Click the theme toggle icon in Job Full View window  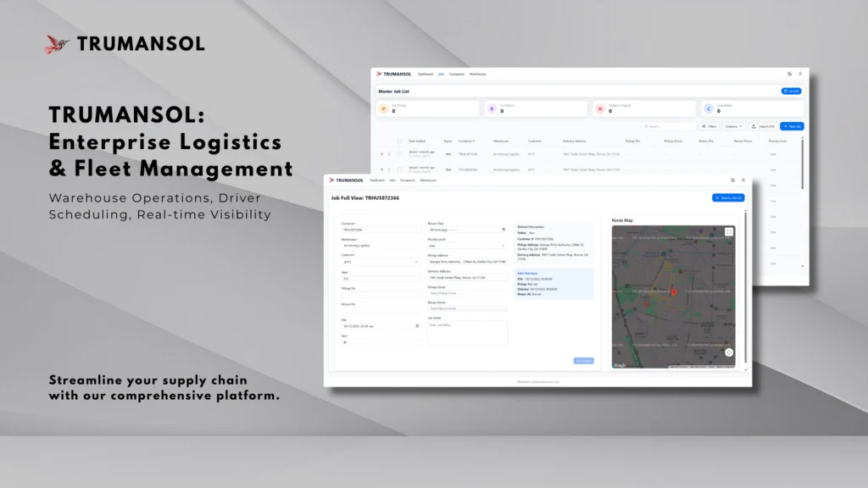[x=733, y=180]
